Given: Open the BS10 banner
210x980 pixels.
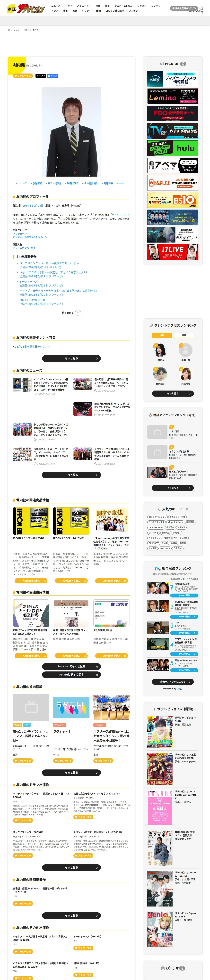Looking at the screenshot, I should [x=173, y=200].
